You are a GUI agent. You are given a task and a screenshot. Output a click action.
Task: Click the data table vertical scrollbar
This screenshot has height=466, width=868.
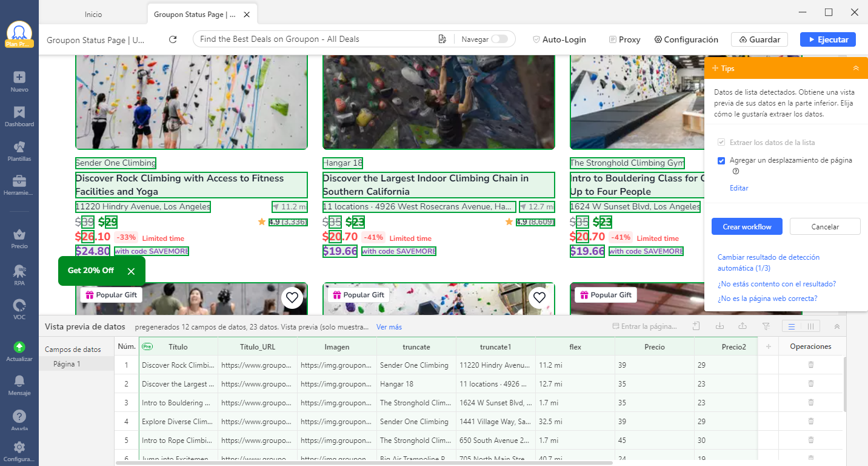coord(844,384)
